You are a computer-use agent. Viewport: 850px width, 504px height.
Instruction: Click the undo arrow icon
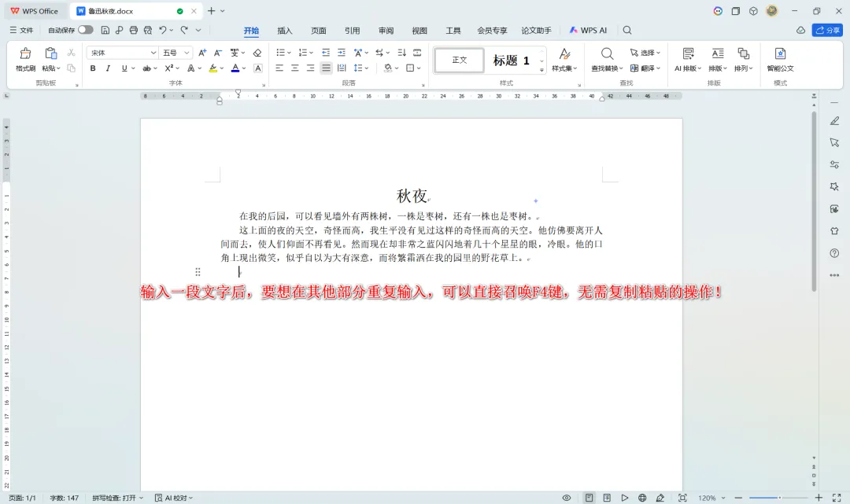162,31
